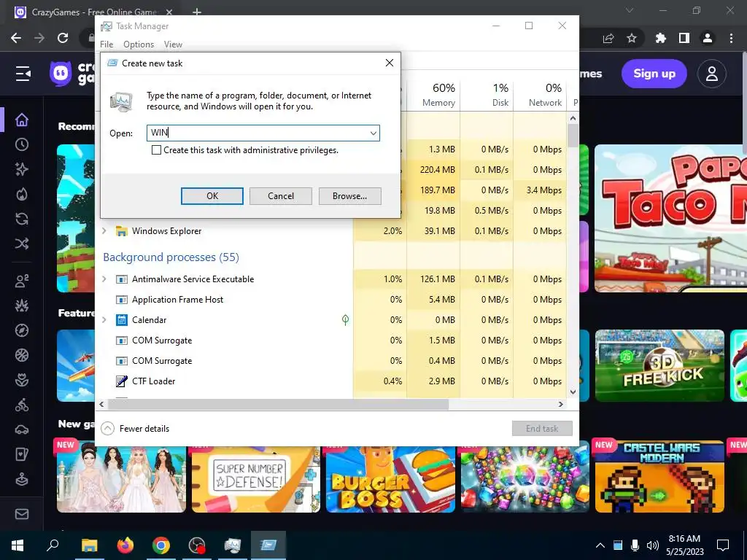Open the mail envelope icon in sidebar
Screen dimensions: 747x560
pyautogui.click(x=22, y=514)
